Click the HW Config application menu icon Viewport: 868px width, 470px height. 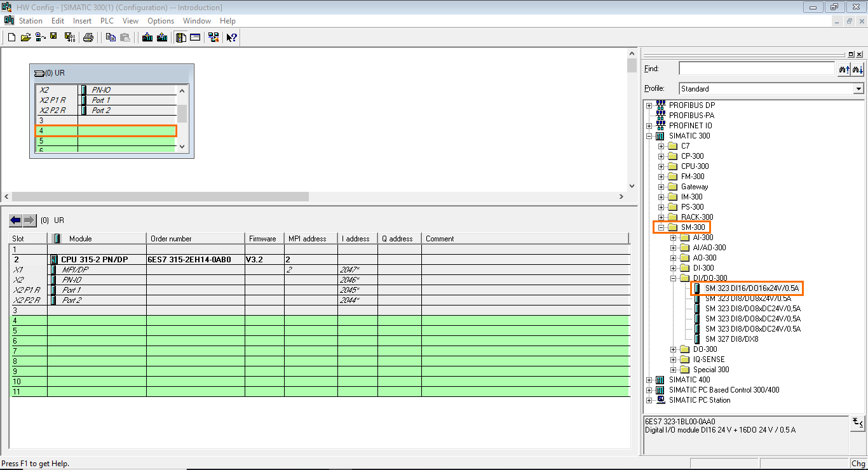click(8, 20)
